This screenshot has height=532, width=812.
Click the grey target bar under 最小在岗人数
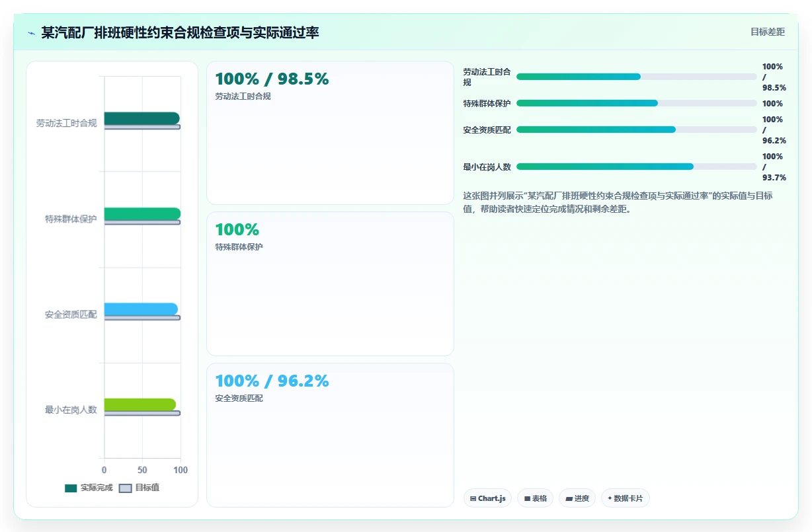(142, 413)
